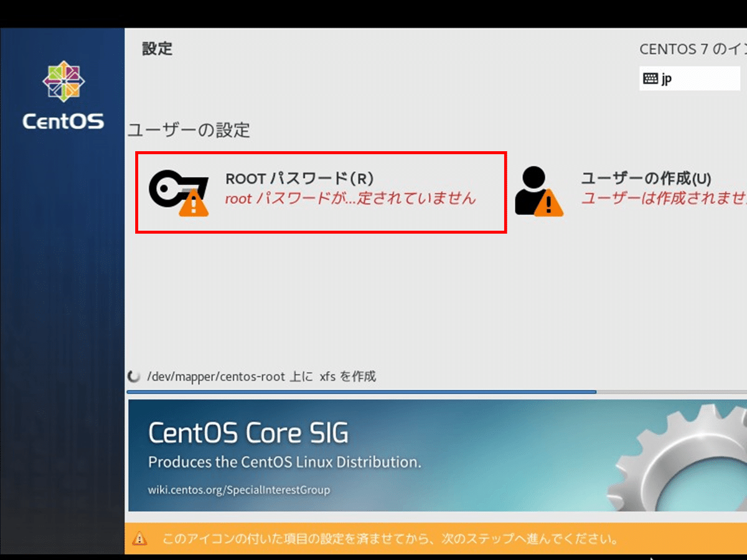Click the CentOS Core SIG banner
Image resolution: width=747 pixels, height=560 pixels.
click(x=437, y=455)
